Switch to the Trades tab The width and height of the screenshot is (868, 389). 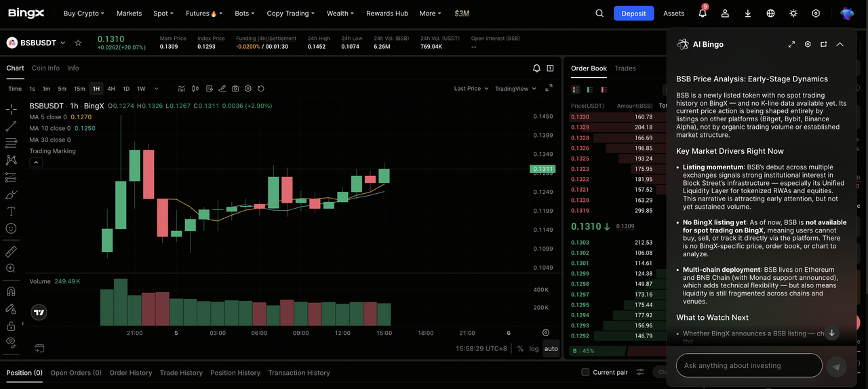(625, 68)
